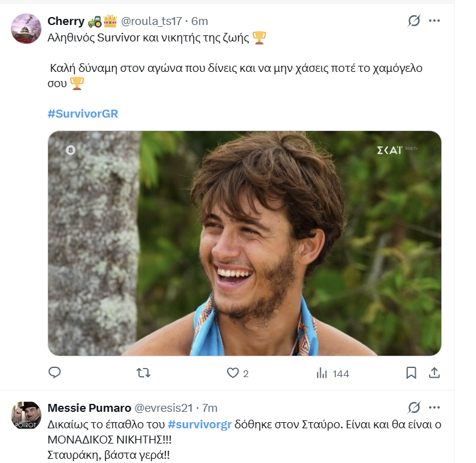
Task: Bookmark Cherry's tweet
Action: 411,373
